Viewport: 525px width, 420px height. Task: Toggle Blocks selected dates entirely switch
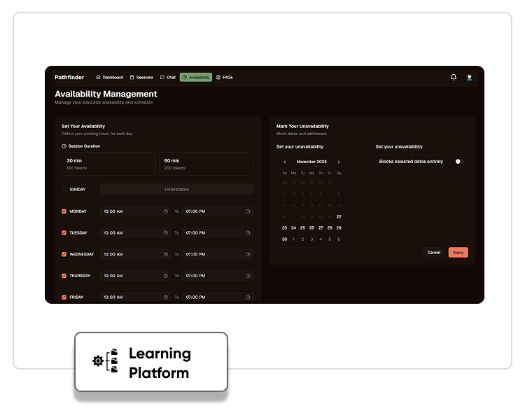pos(458,162)
